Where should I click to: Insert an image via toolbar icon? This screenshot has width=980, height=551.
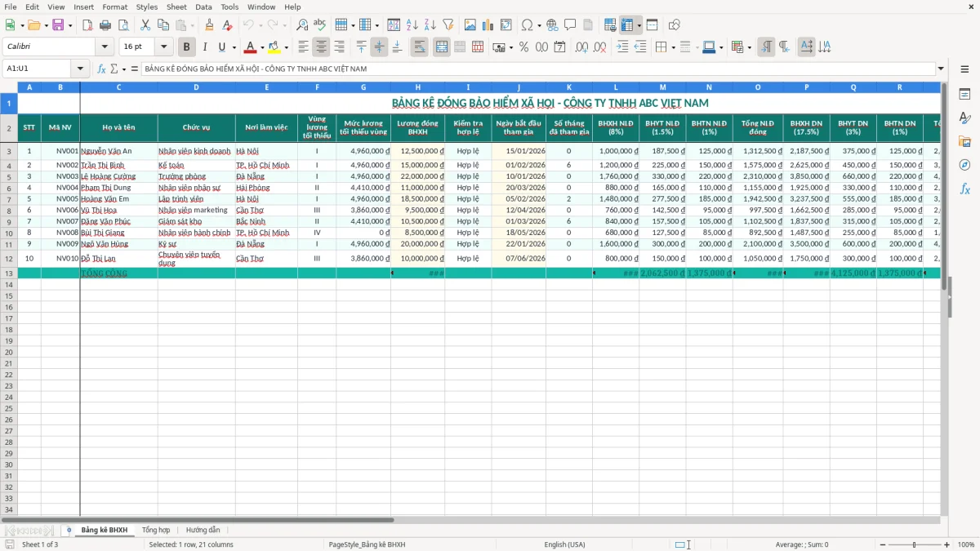470,25
